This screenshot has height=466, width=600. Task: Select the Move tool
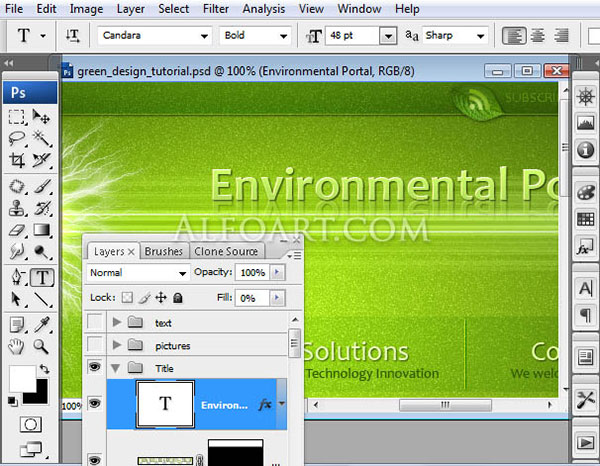point(41,116)
